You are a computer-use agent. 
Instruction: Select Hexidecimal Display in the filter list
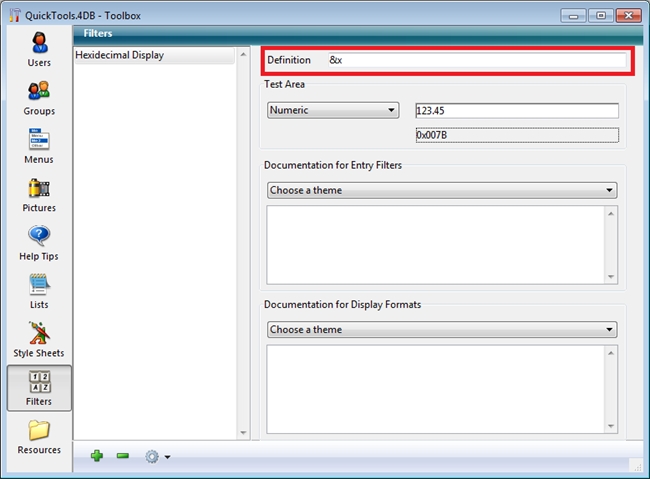coord(120,55)
